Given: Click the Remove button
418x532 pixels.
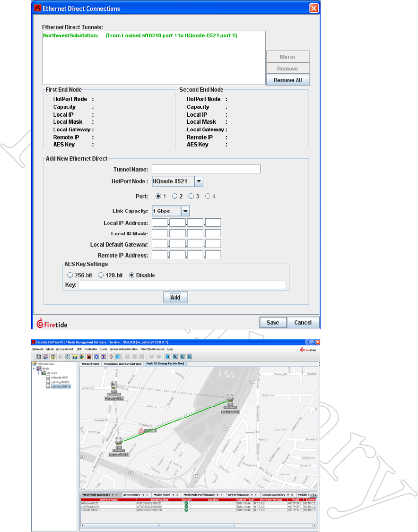Looking at the screenshot, I should tap(287, 69).
